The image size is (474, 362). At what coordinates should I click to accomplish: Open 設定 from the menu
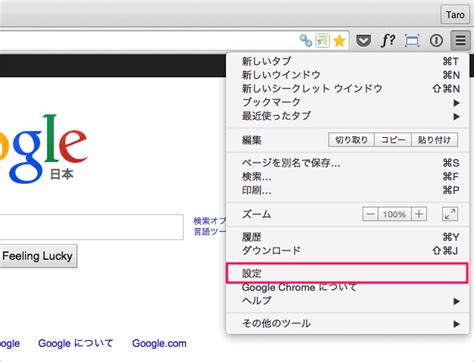click(347, 273)
